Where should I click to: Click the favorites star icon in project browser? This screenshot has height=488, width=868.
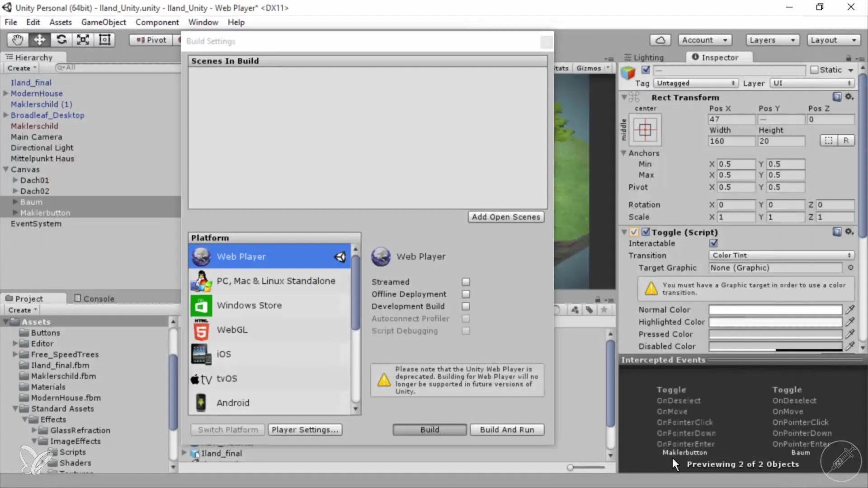point(604,310)
